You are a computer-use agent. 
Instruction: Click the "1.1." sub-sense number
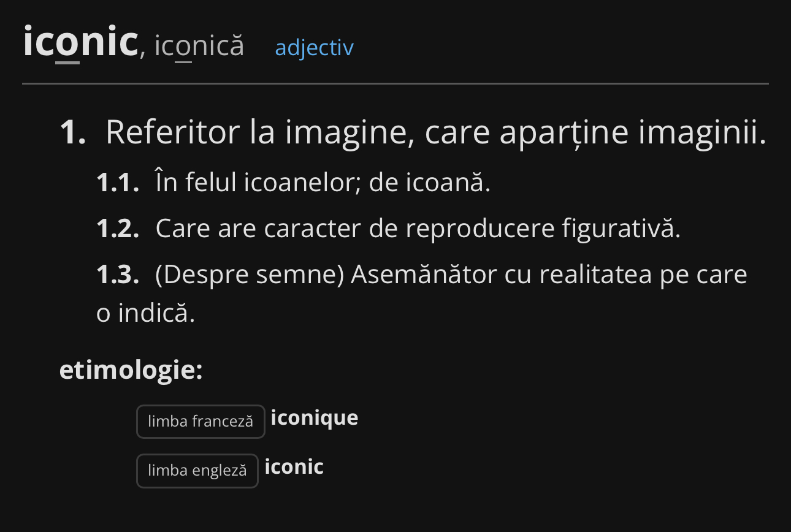coord(118,183)
